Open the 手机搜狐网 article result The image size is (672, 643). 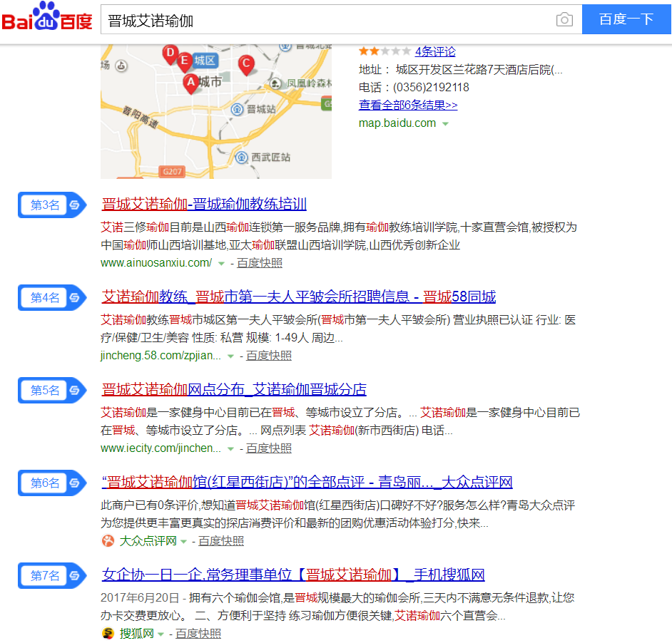(x=293, y=575)
